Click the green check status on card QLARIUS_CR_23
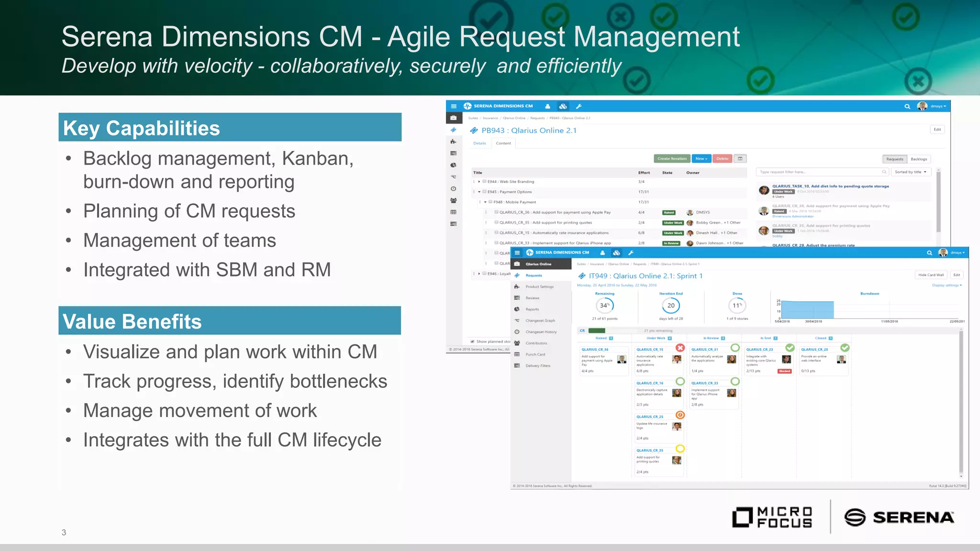 pyautogui.click(x=790, y=348)
